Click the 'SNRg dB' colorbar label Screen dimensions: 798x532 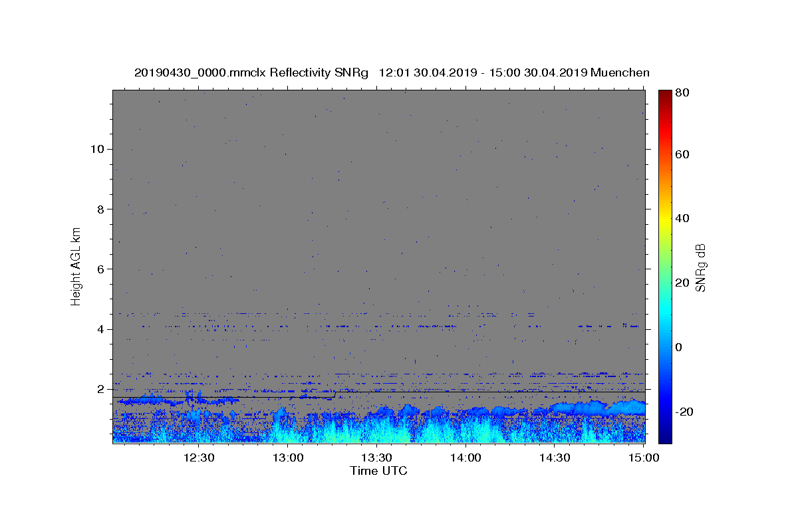700,267
